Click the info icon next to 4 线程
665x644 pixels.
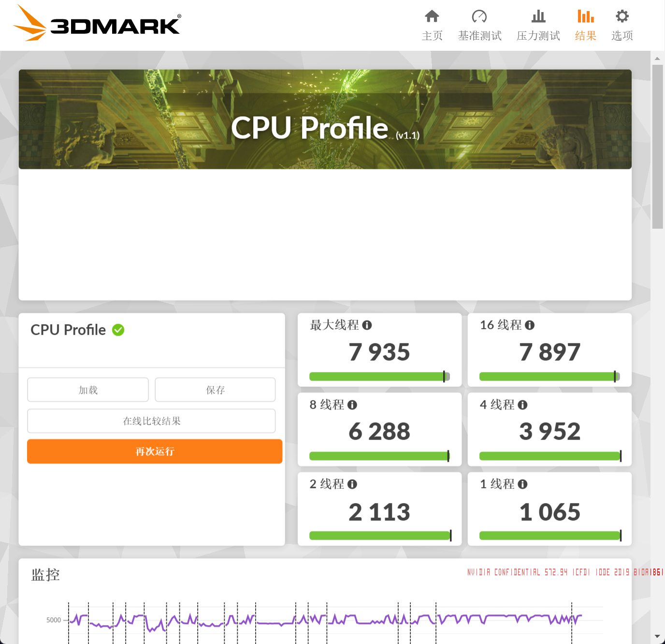coord(522,405)
